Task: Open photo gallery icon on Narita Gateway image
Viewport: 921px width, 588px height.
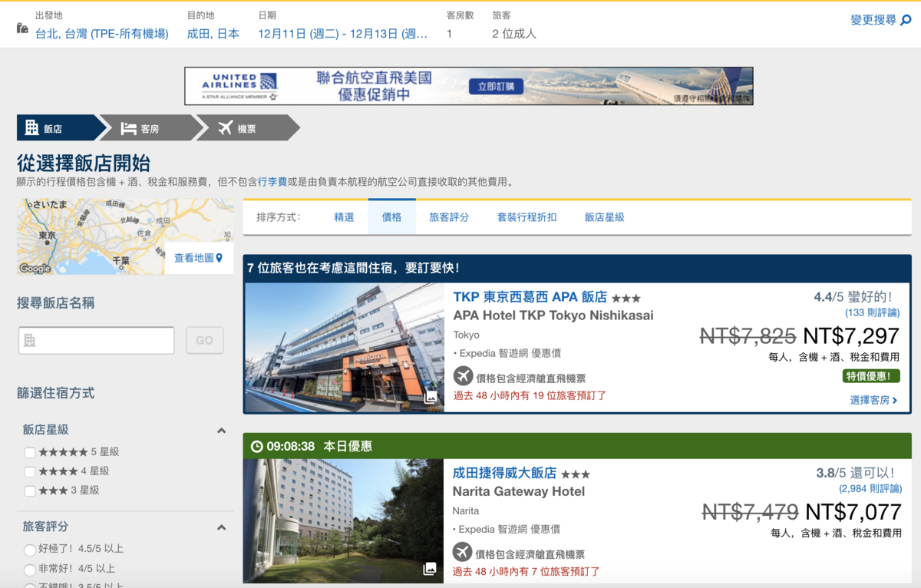Action: click(x=430, y=569)
